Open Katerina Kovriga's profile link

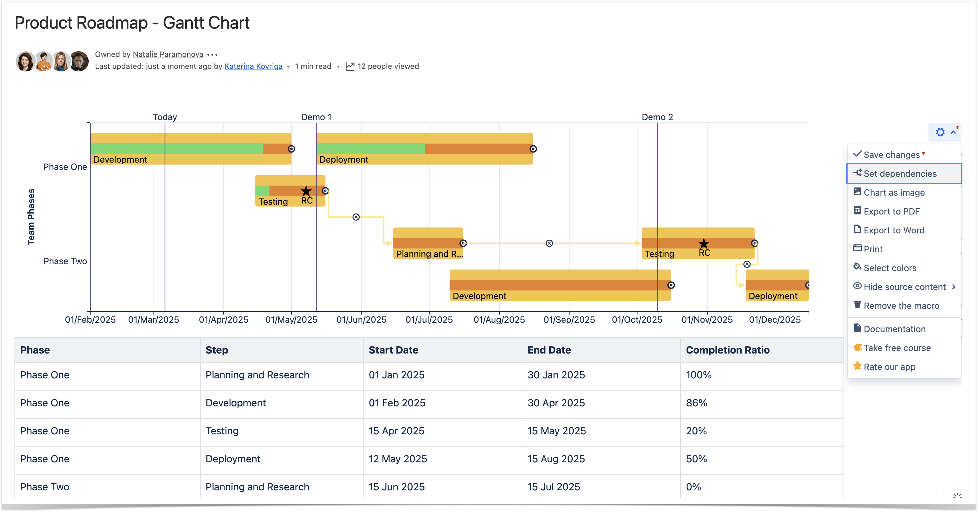pyautogui.click(x=253, y=66)
